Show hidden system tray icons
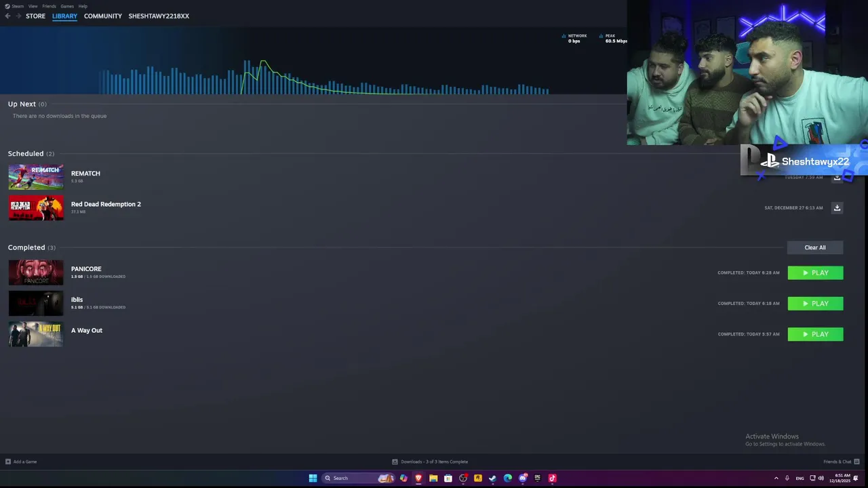868x488 pixels. [776, 478]
